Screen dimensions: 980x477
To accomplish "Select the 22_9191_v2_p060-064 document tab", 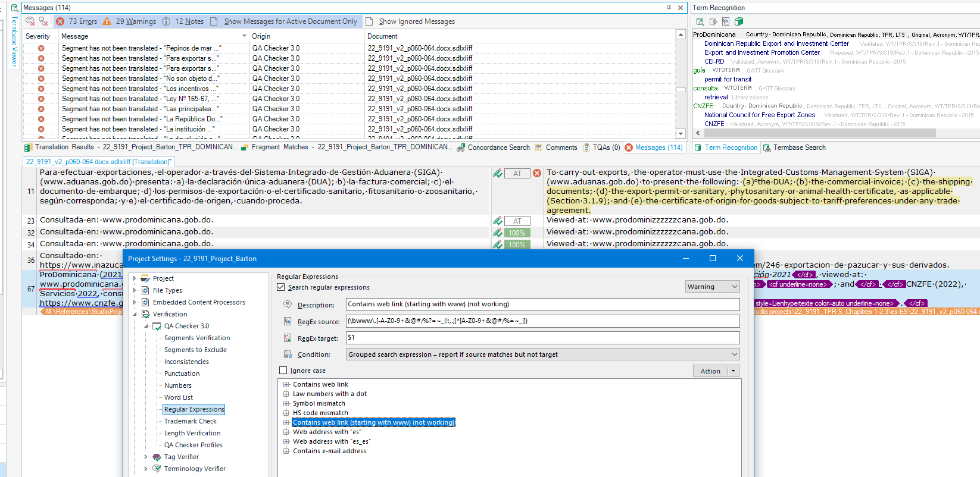I will pyautogui.click(x=98, y=162).
